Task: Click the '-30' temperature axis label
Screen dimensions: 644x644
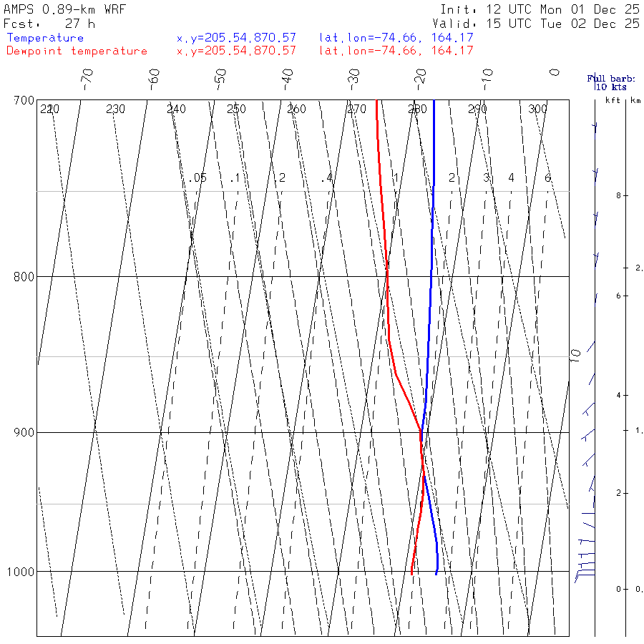Action: pyautogui.click(x=353, y=79)
